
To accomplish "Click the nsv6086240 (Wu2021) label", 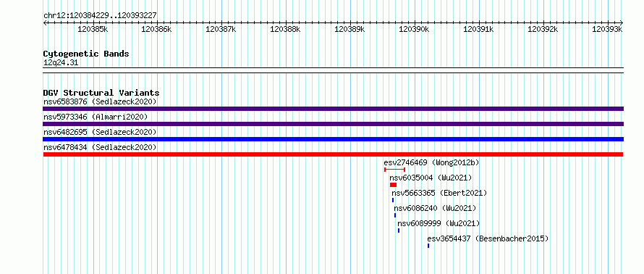I will (x=435, y=208).
